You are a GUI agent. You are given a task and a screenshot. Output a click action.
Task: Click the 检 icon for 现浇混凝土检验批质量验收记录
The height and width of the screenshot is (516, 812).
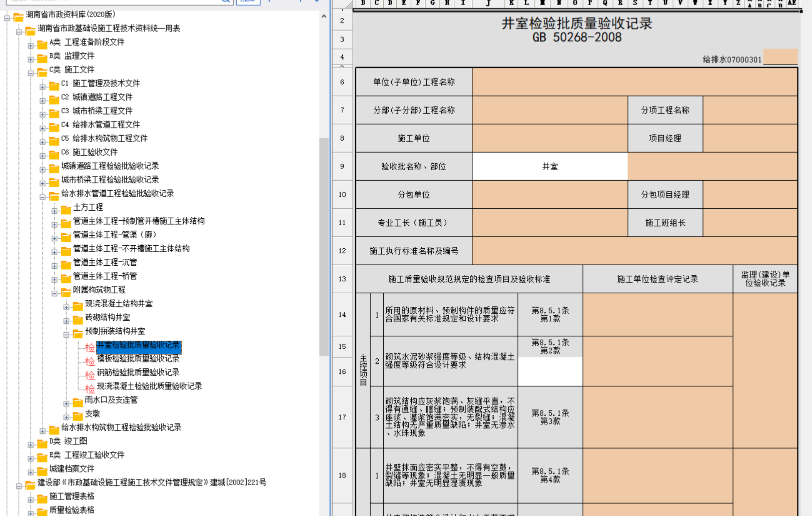coord(90,389)
